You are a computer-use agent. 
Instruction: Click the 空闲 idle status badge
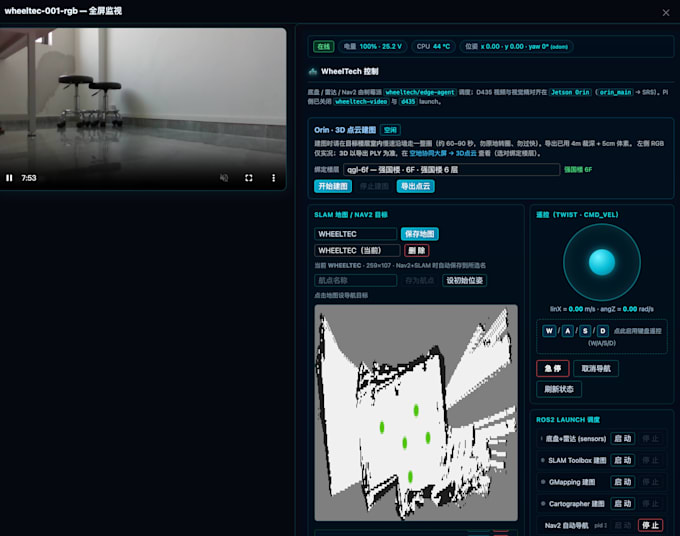390,130
